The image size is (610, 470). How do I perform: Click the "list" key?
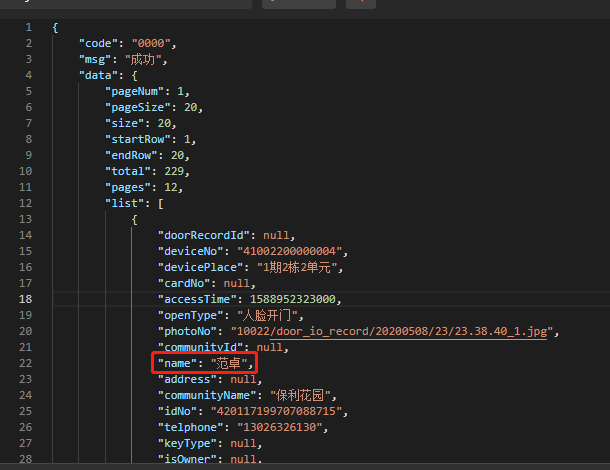click(125, 203)
